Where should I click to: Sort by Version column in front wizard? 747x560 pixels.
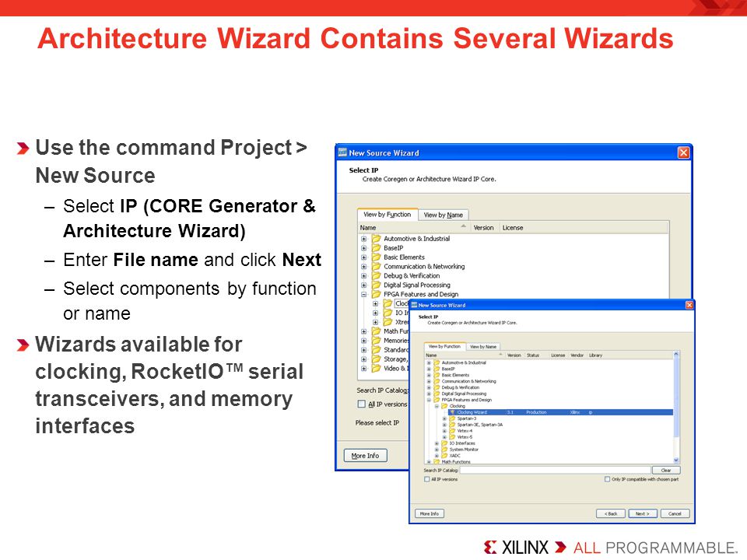(514, 355)
